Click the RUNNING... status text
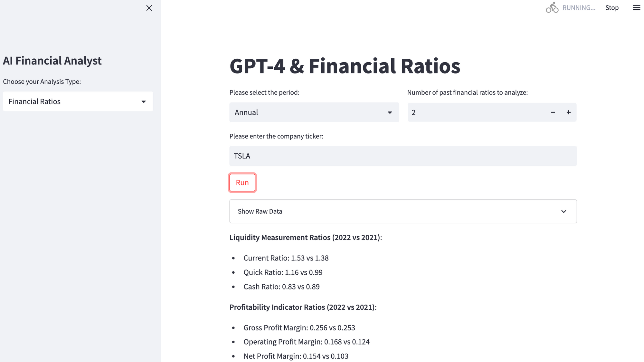This screenshot has height=362, width=644. tap(579, 8)
